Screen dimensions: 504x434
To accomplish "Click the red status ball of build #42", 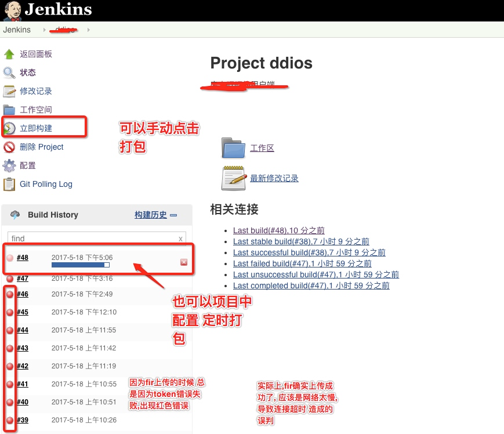I will [x=10, y=366].
